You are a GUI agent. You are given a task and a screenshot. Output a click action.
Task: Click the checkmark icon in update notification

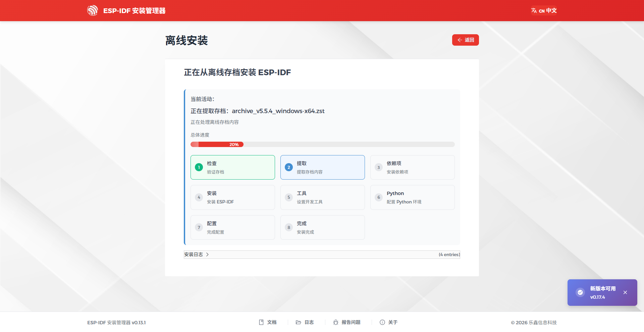580,292
